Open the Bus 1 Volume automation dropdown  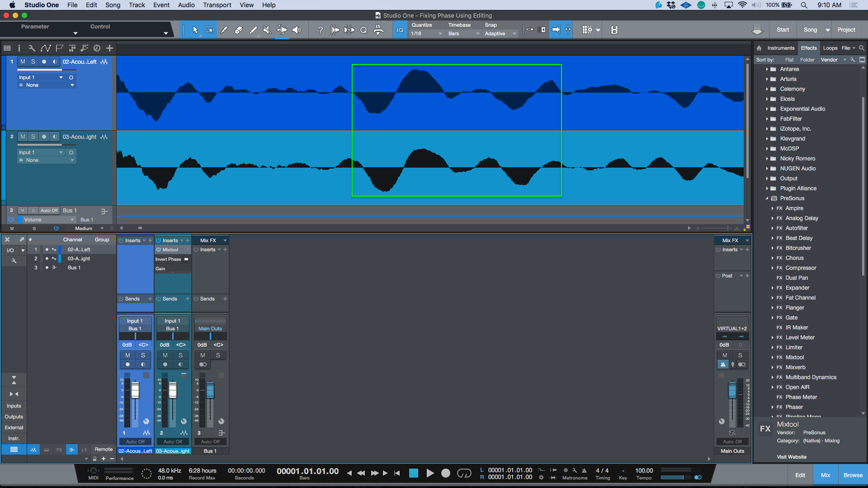49,220
